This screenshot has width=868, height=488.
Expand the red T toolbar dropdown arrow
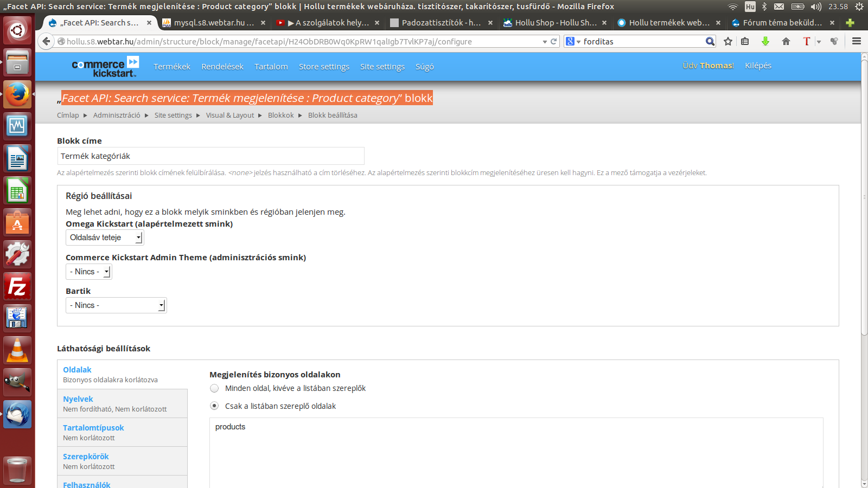[819, 42]
